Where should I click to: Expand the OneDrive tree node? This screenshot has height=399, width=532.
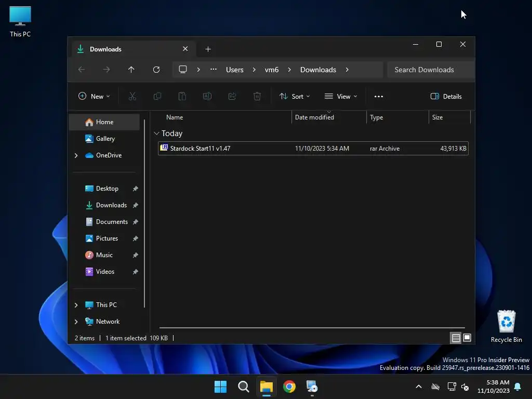76,155
